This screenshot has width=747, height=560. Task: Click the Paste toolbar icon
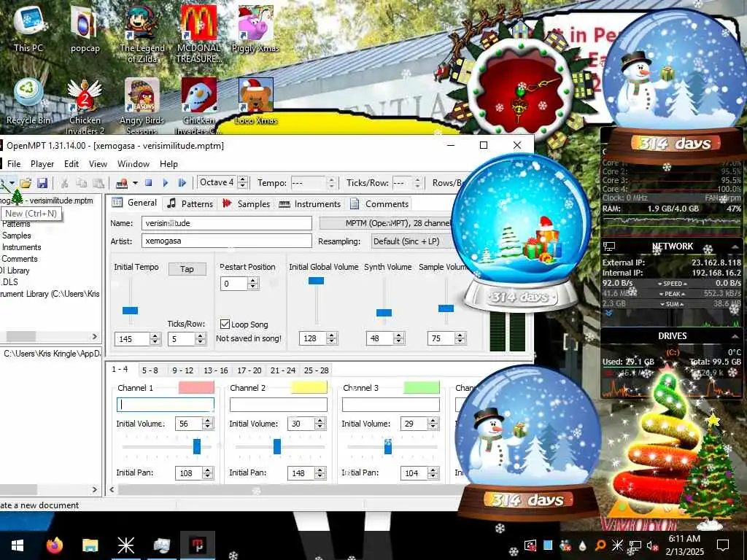tap(98, 183)
